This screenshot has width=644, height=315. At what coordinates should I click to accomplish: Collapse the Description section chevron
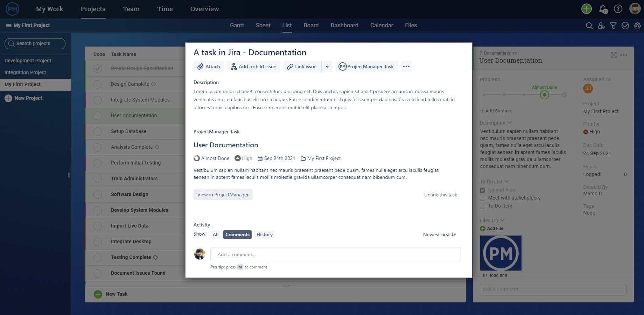click(x=510, y=122)
